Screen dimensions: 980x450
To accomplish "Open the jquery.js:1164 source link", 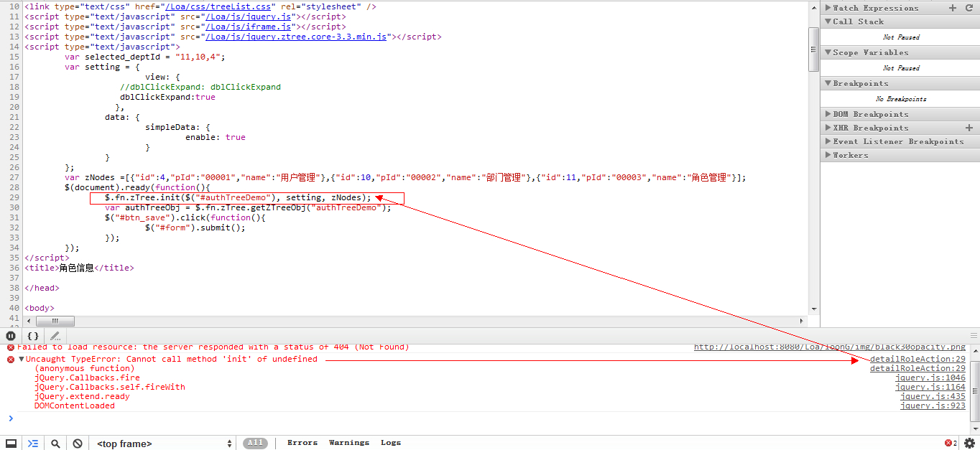I will [x=930, y=387].
